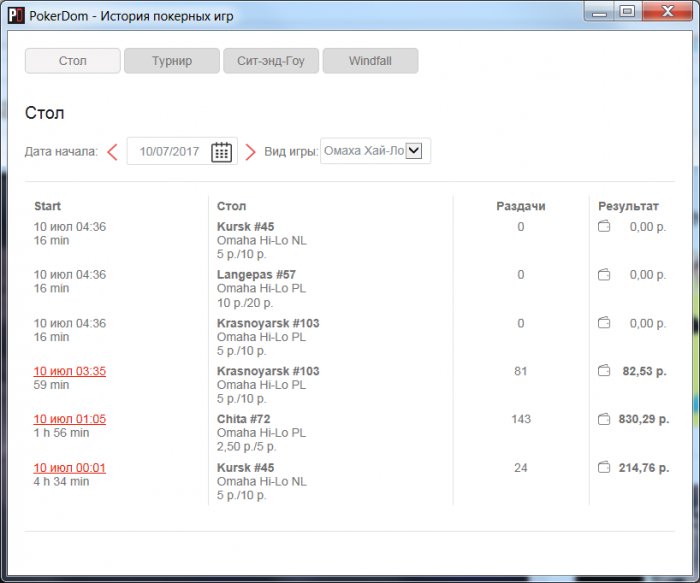Select the Стол tab
Image resolution: width=700 pixels, height=583 pixels.
tap(73, 61)
